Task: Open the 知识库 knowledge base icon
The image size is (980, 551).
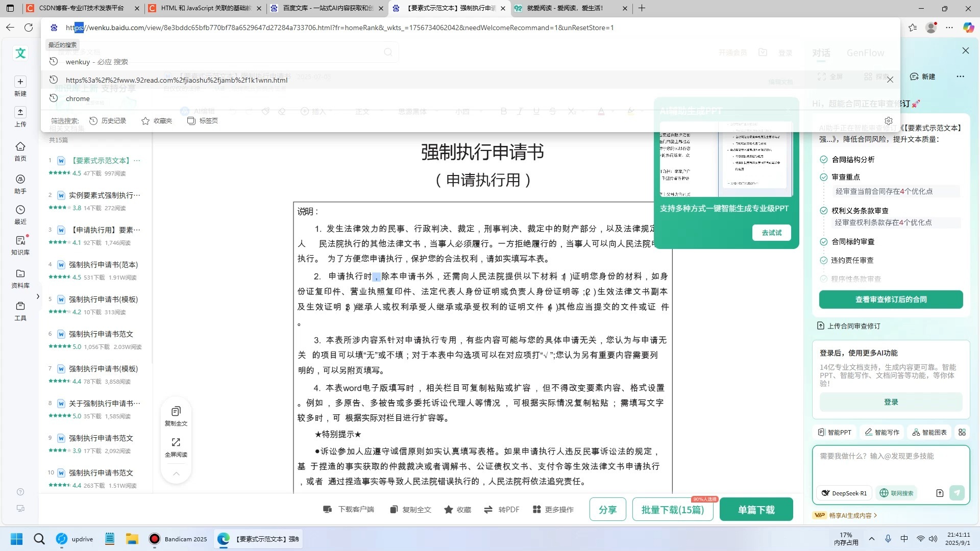Action: tap(20, 240)
